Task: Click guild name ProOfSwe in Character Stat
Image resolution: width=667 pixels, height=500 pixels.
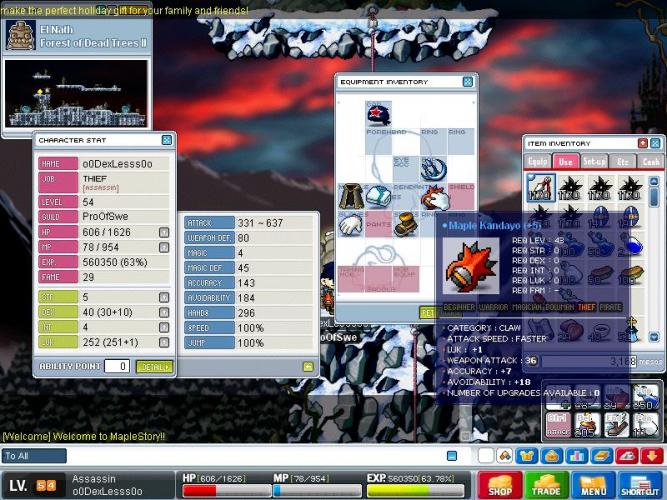Action: point(105,217)
